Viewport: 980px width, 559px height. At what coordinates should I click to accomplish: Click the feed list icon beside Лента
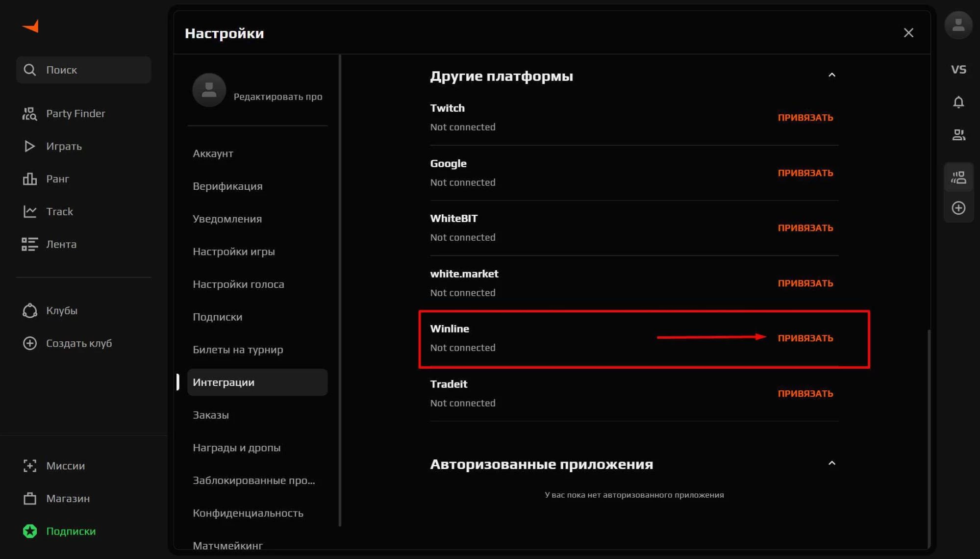29,244
